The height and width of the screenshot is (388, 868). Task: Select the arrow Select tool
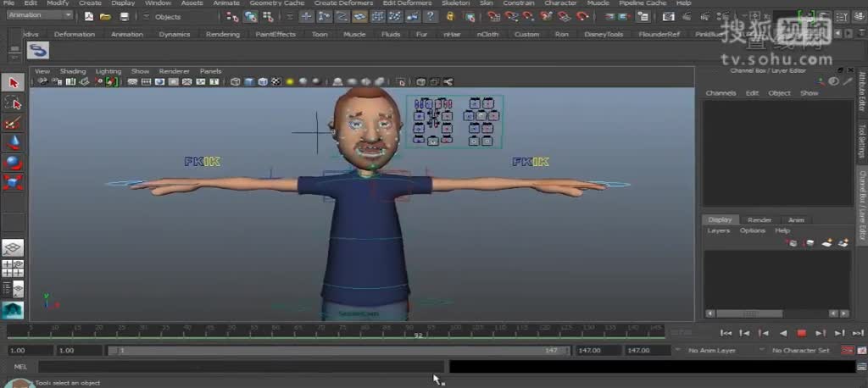click(13, 83)
